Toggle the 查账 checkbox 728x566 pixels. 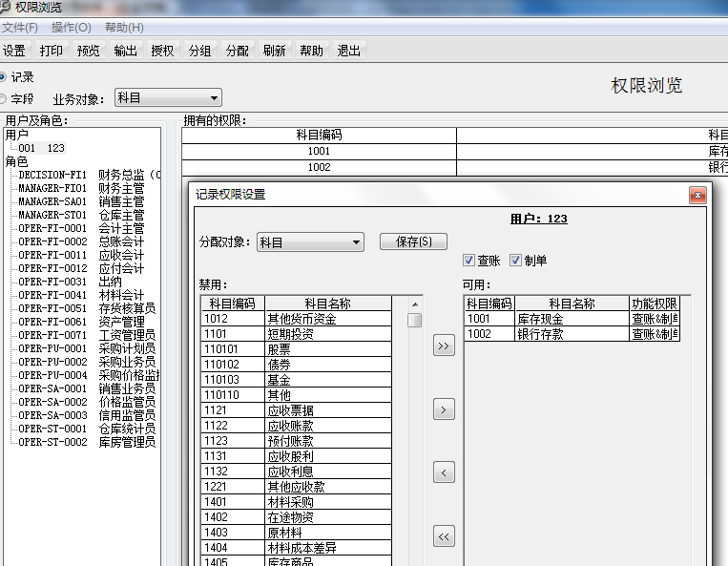(x=468, y=260)
